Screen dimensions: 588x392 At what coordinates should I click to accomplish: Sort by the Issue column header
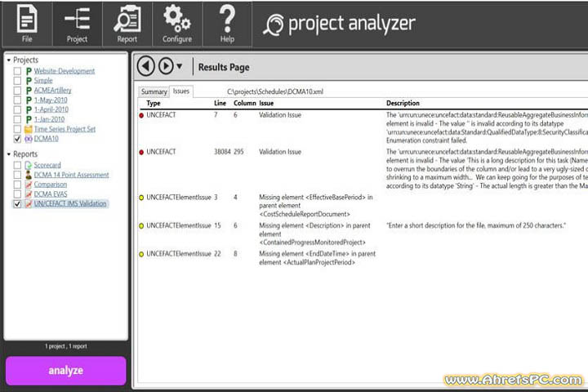pyautogui.click(x=266, y=103)
